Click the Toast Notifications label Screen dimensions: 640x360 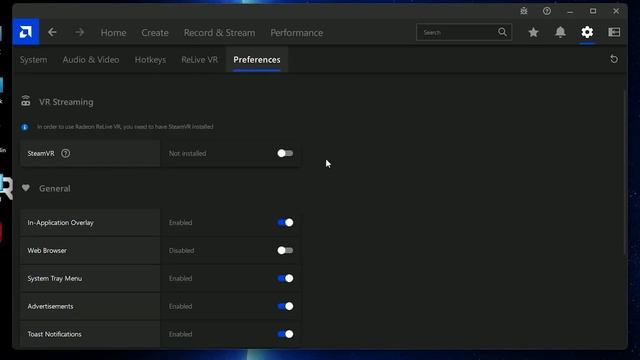(54, 334)
